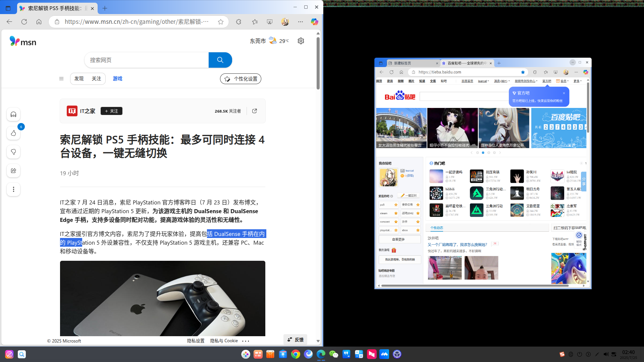The height and width of the screenshot is (362, 644).
Task: Open the 隐私与 Cookie link
Action: point(224,341)
